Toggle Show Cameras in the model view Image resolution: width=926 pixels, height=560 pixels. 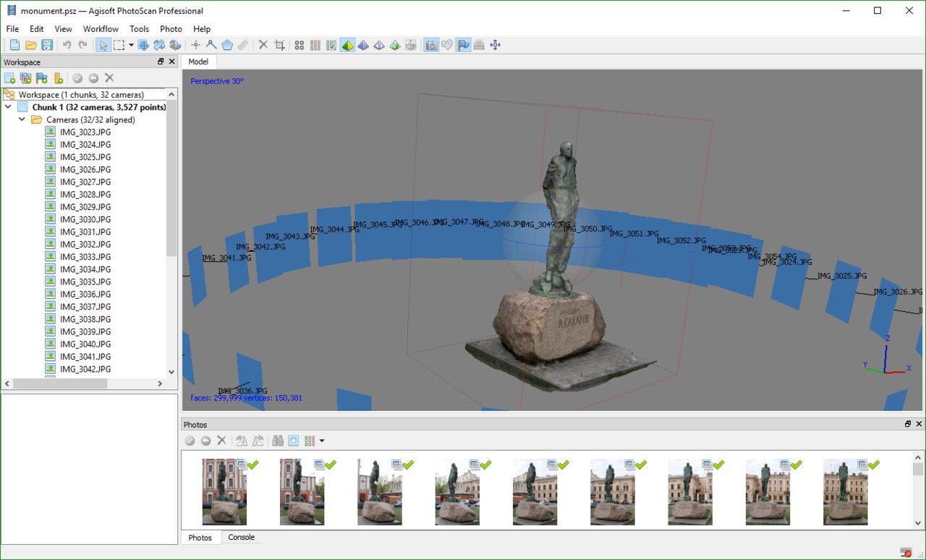coord(431,45)
